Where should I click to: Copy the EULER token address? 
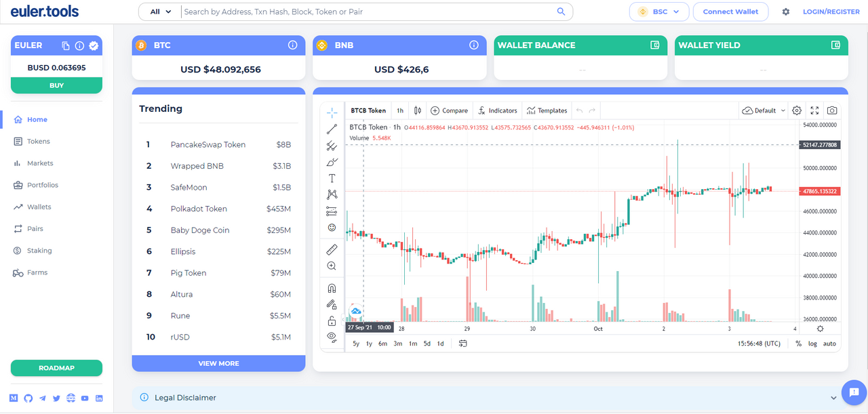66,46
